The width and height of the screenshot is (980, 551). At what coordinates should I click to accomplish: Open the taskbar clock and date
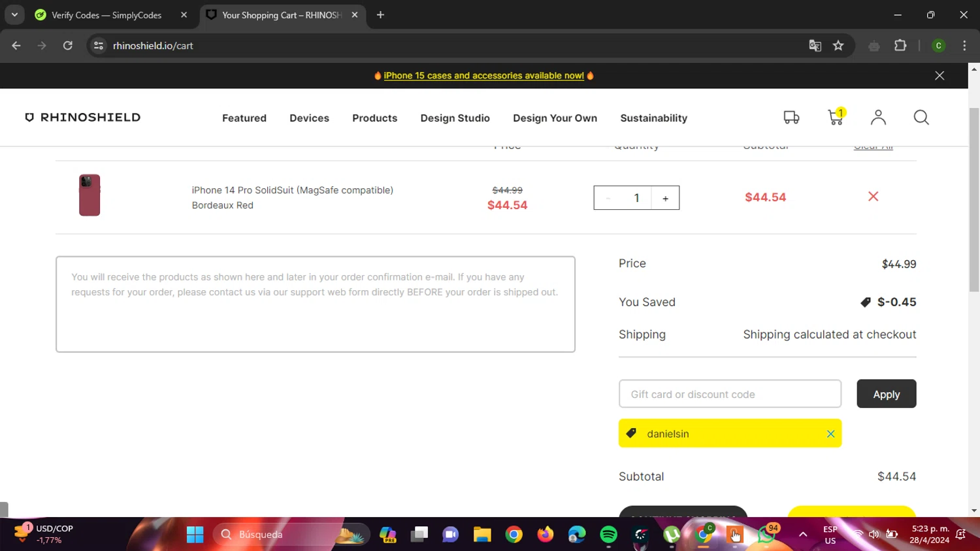click(930, 535)
